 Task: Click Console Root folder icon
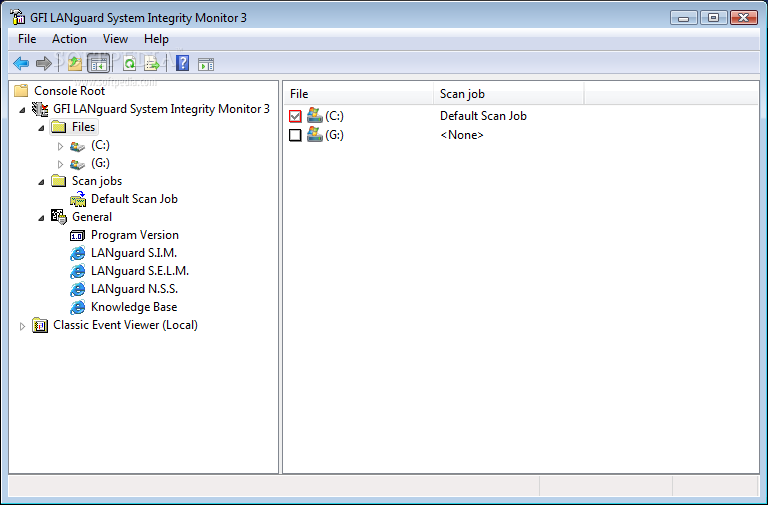(x=21, y=91)
